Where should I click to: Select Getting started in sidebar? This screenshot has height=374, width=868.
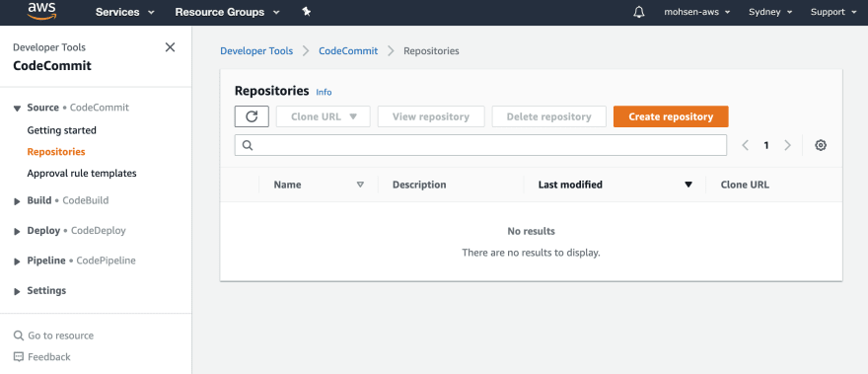pos(61,130)
